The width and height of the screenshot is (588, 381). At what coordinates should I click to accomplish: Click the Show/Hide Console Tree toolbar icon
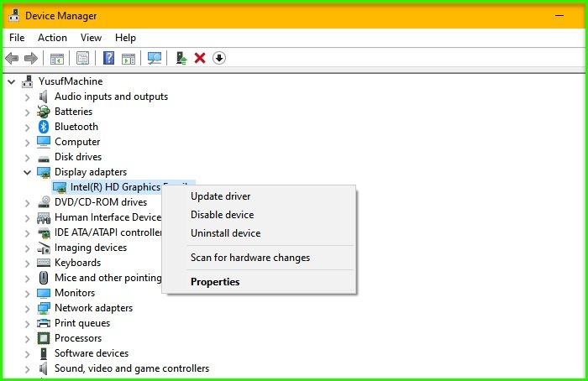pos(57,59)
